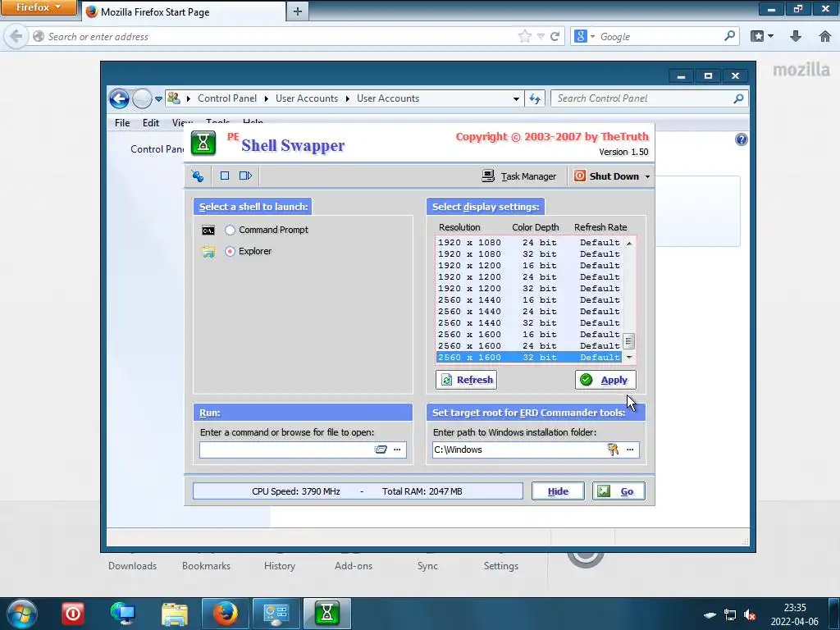Open Task Manager from Shell Swapper toolbar
Image resolution: width=840 pixels, height=630 pixels.
pos(519,176)
